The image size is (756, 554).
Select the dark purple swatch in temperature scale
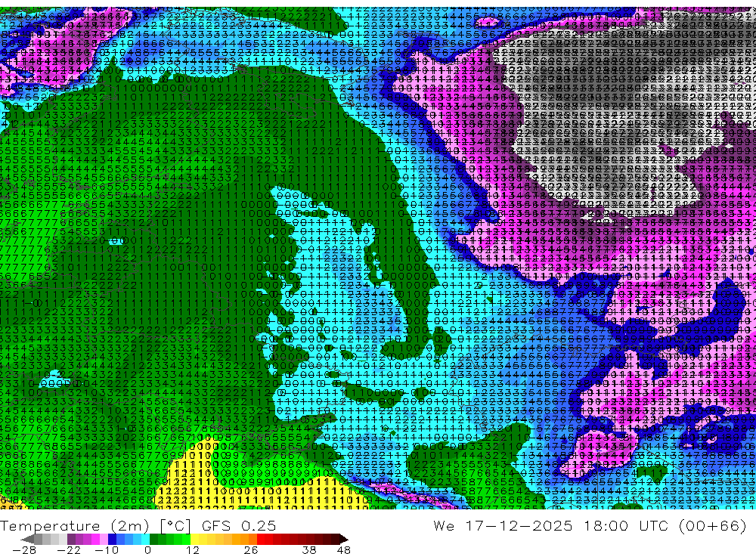tap(71, 539)
